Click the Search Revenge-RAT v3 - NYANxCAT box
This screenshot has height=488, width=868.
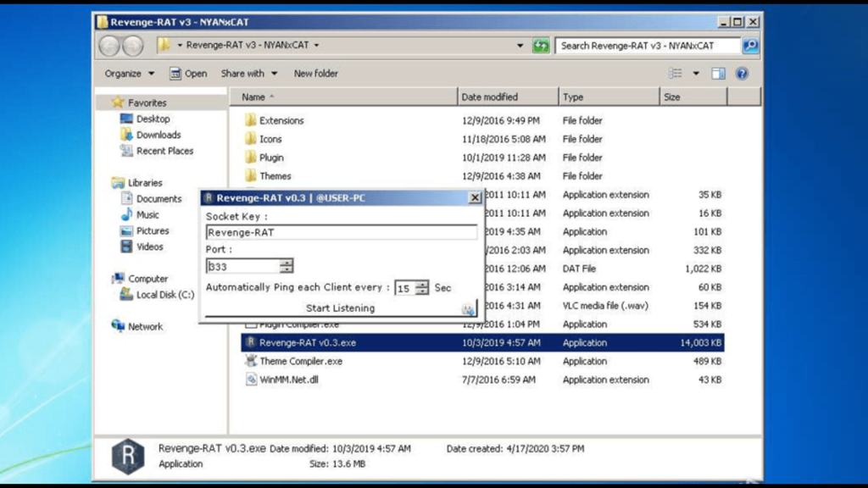[648, 46]
